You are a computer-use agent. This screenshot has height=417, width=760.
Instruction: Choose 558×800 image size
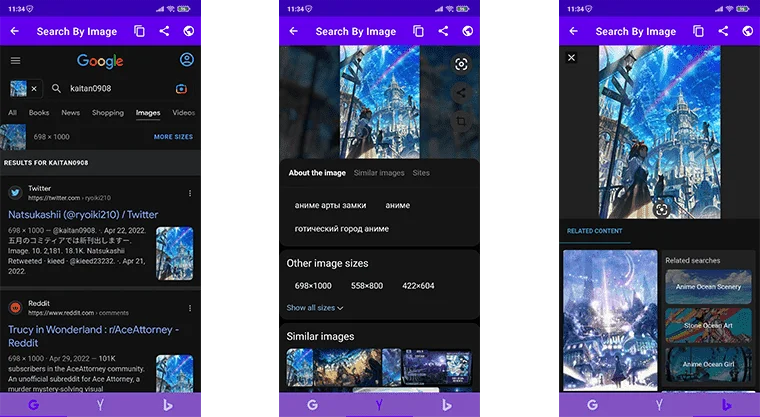(367, 286)
